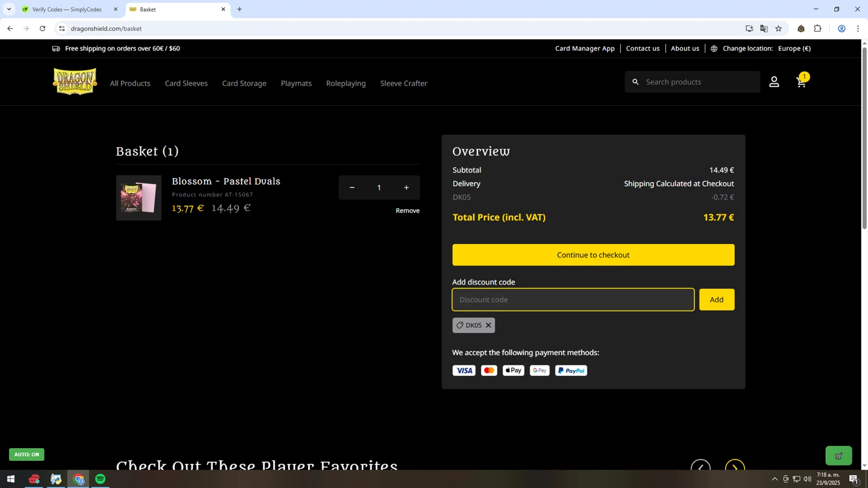Close the Basket tab
Screen dimensions: 868x488
click(223, 9)
